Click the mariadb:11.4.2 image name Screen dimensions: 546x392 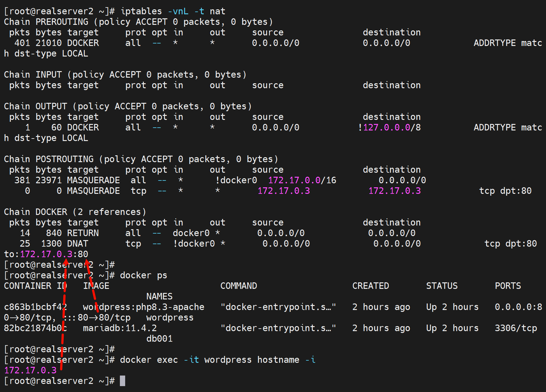pyautogui.click(x=120, y=328)
